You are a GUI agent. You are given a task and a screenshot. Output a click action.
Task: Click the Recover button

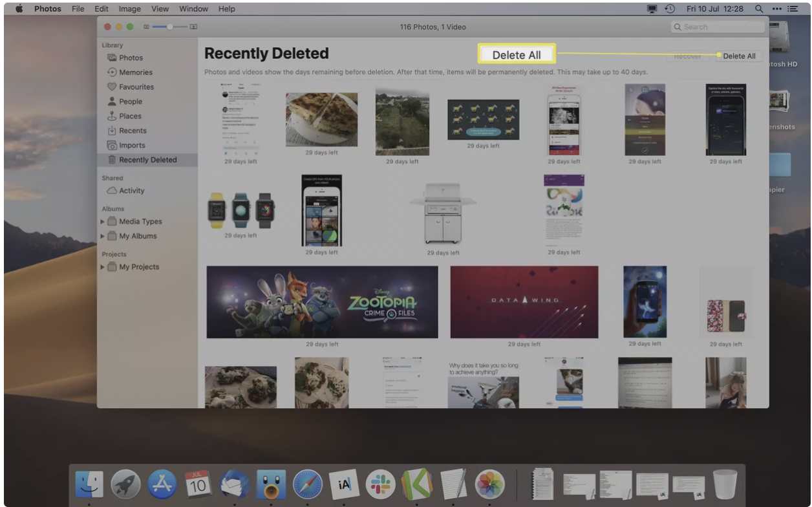(x=687, y=56)
